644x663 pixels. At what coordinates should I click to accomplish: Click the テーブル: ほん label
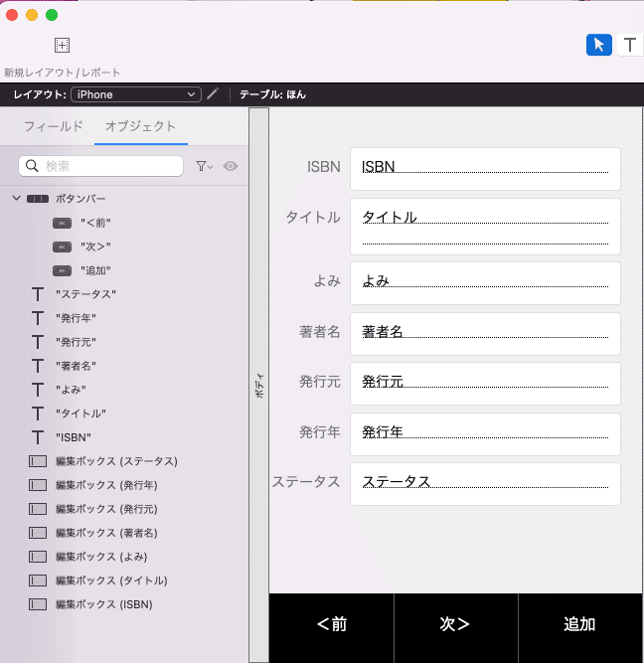point(272,94)
